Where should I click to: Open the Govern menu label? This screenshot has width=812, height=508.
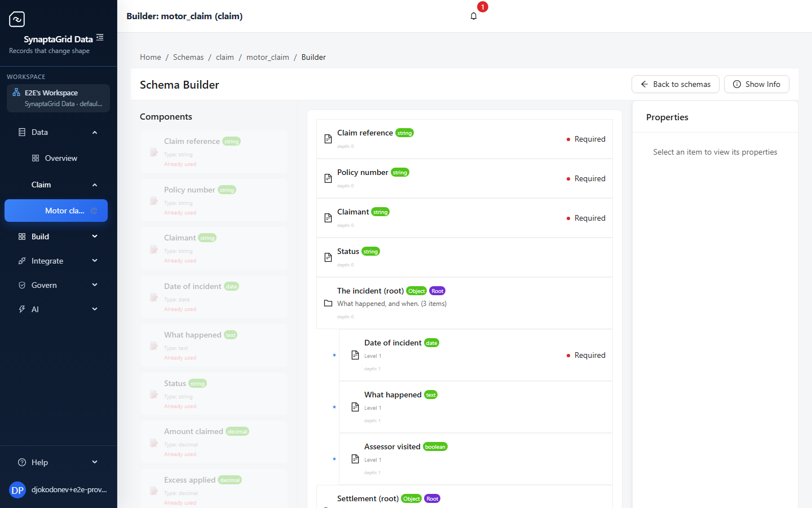click(44, 285)
